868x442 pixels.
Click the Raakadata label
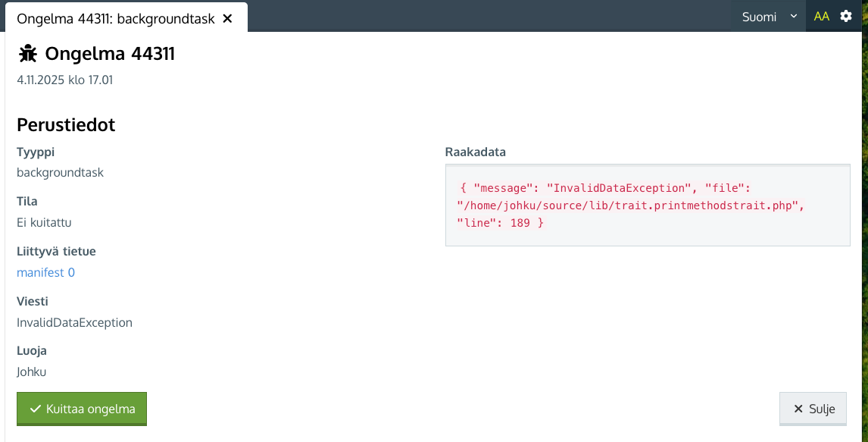476,152
